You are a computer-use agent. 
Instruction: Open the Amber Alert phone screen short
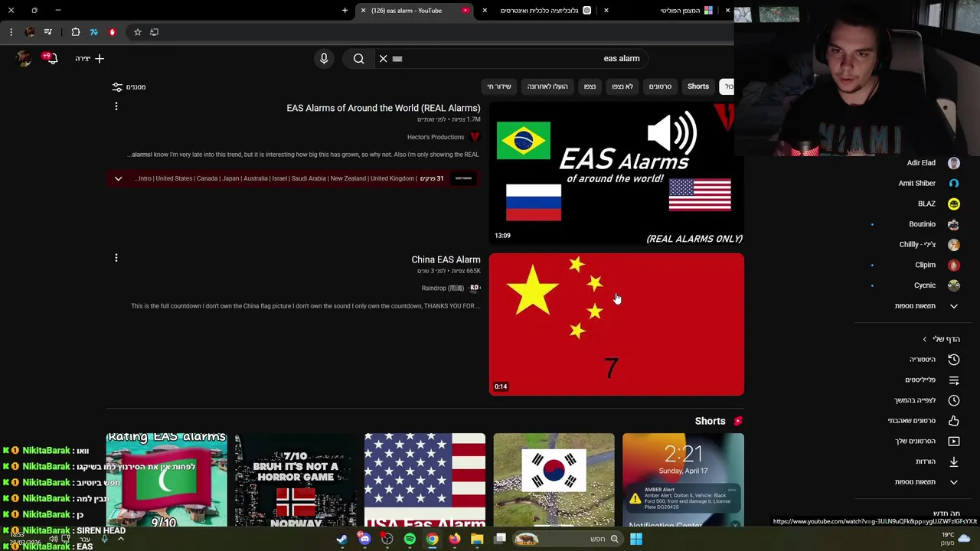click(683, 480)
